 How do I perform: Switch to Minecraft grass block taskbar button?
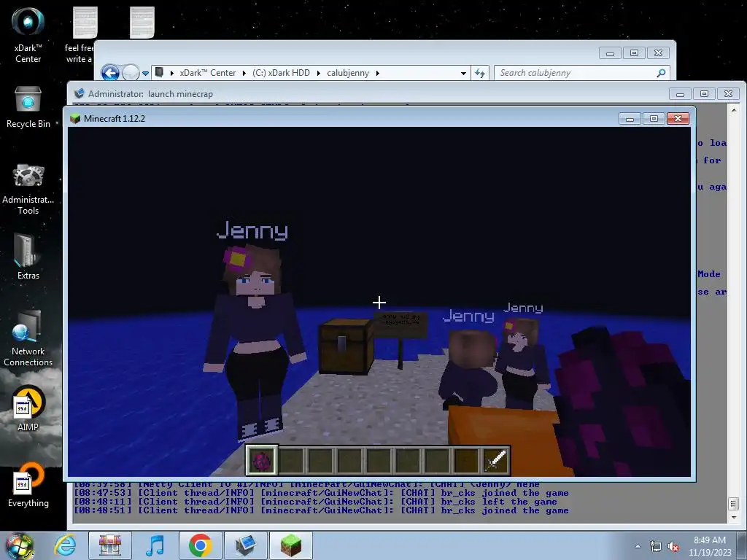pos(290,545)
